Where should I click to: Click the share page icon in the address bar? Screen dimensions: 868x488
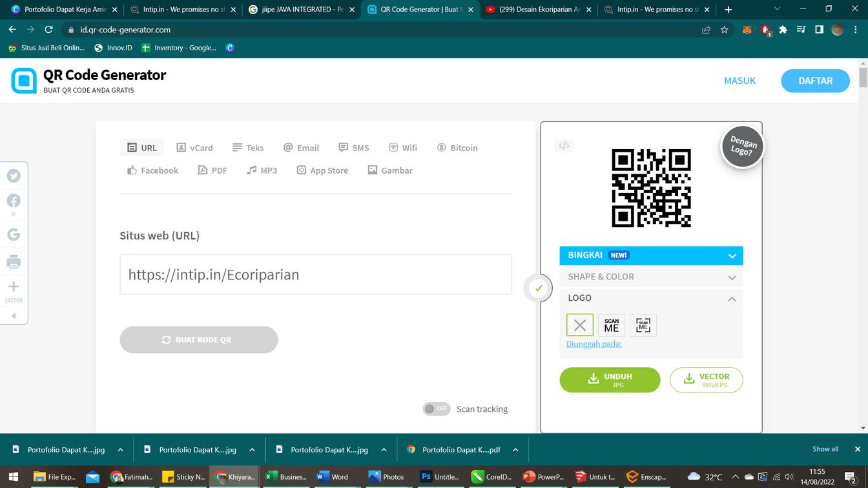coord(707,30)
